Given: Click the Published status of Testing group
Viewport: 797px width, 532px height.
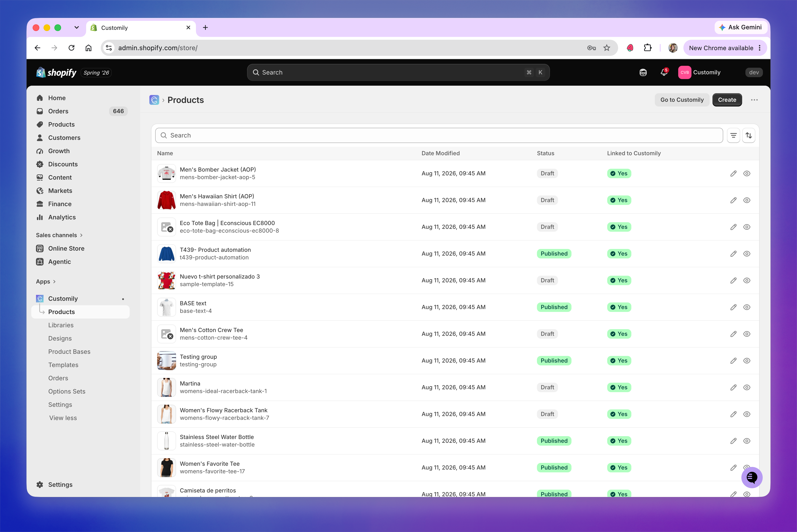Looking at the screenshot, I should tap(554, 361).
